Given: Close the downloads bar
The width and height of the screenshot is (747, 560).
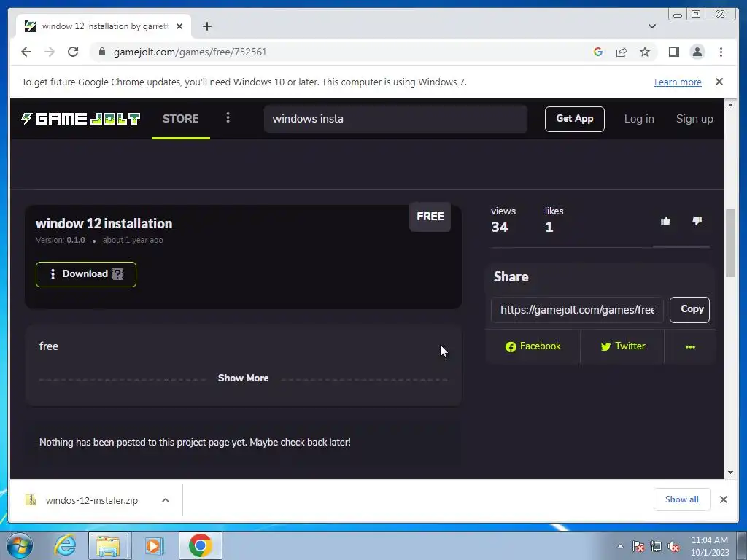Looking at the screenshot, I should click(723, 499).
